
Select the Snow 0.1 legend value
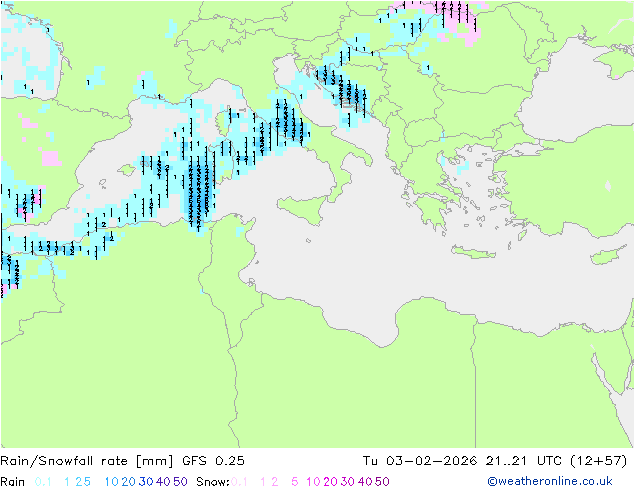pyautogui.click(x=239, y=482)
